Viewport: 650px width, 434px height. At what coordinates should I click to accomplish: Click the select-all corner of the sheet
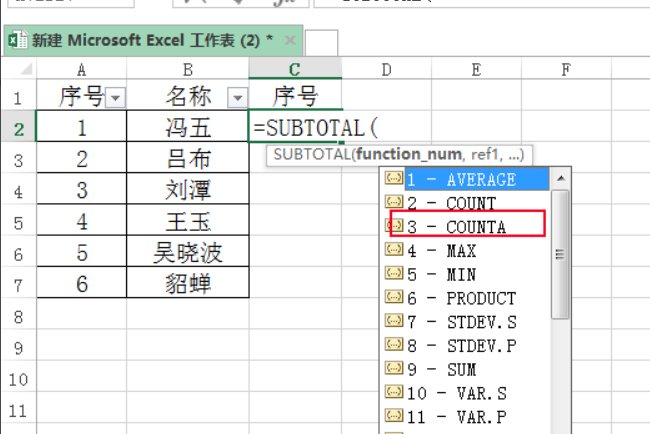point(19,68)
